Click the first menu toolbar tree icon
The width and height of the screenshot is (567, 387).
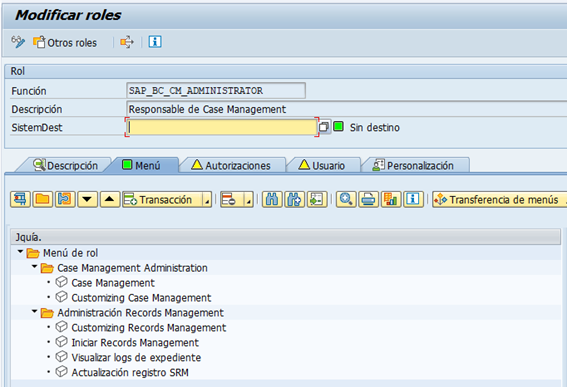pos(20,199)
